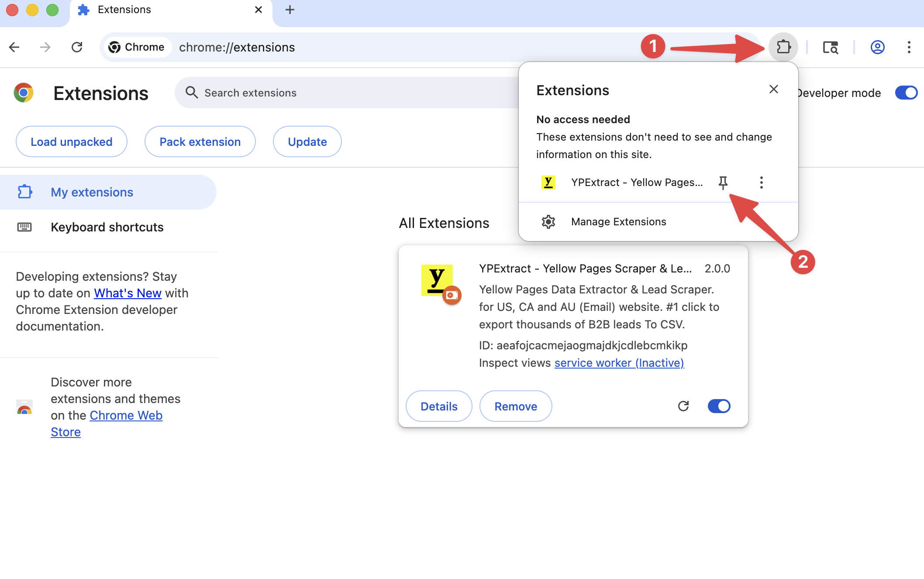Open YPExtract more options menu in popup
This screenshot has height=579, width=924.
pyautogui.click(x=761, y=183)
